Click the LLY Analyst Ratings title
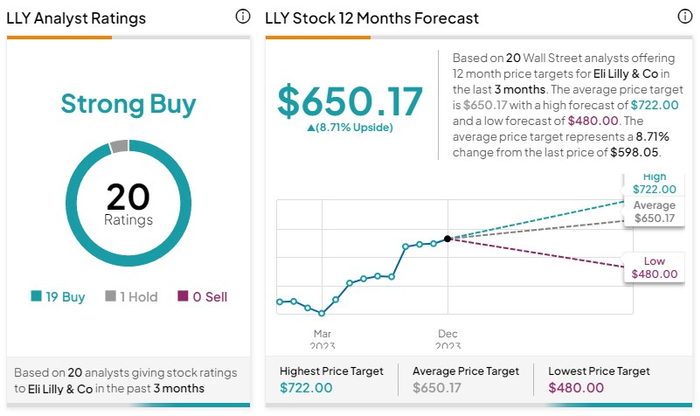The height and width of the screenshot is (416, 700). (x=76, y=18)
